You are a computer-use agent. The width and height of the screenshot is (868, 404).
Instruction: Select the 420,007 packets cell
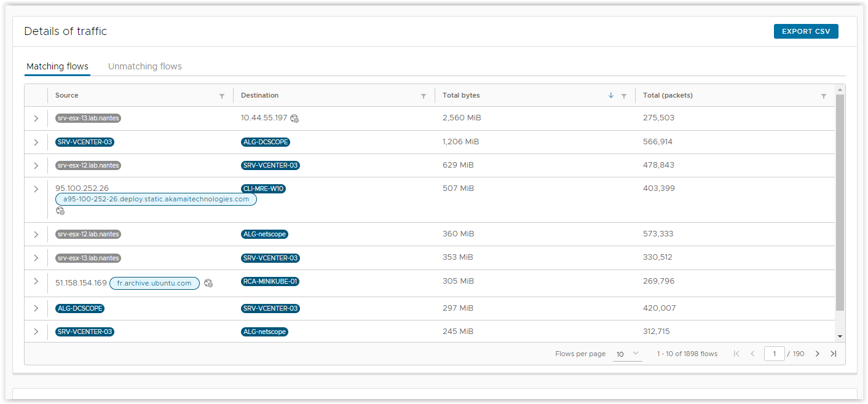[660, 308]
